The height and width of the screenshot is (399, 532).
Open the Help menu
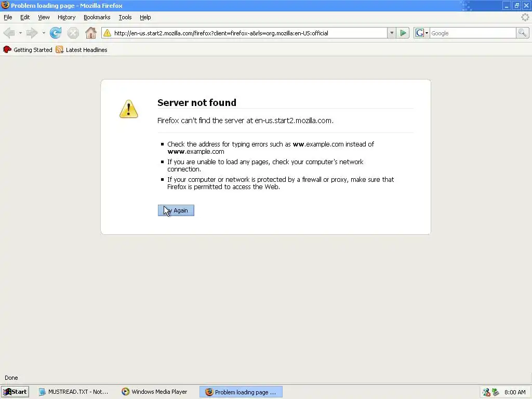tap(145, 17)
